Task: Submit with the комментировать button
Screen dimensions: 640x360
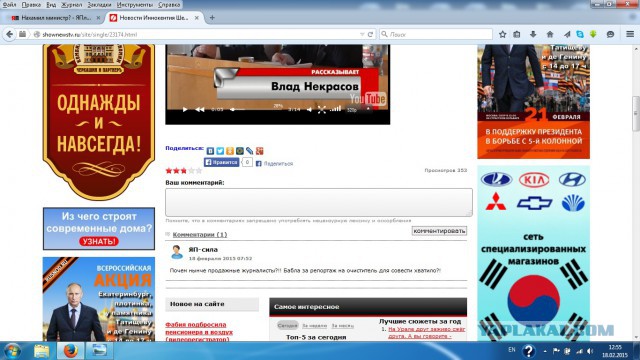Action: coord(439,231)
